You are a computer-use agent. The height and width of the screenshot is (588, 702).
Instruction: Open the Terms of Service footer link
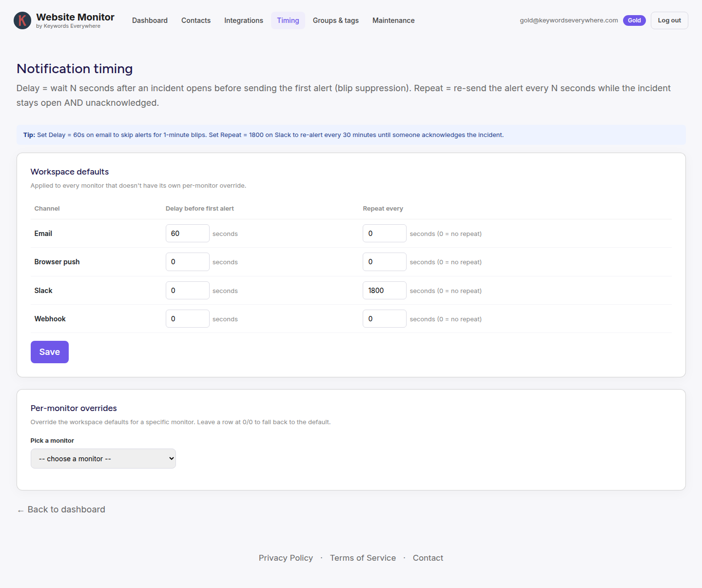pyautogui.click(x=363, y=558)
